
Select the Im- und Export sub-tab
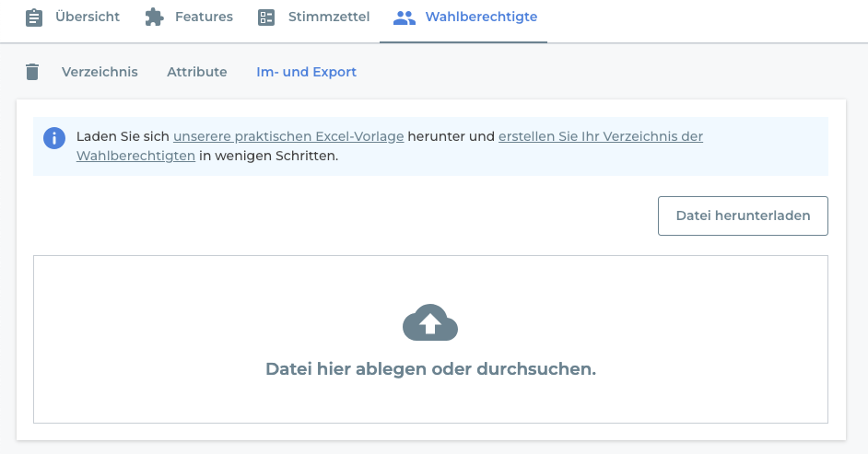(x=306, y=72)
